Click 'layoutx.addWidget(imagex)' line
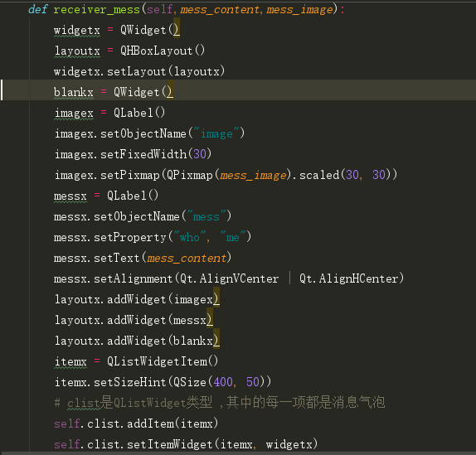Viewport: 476px width, 455px height. point(137,299)
